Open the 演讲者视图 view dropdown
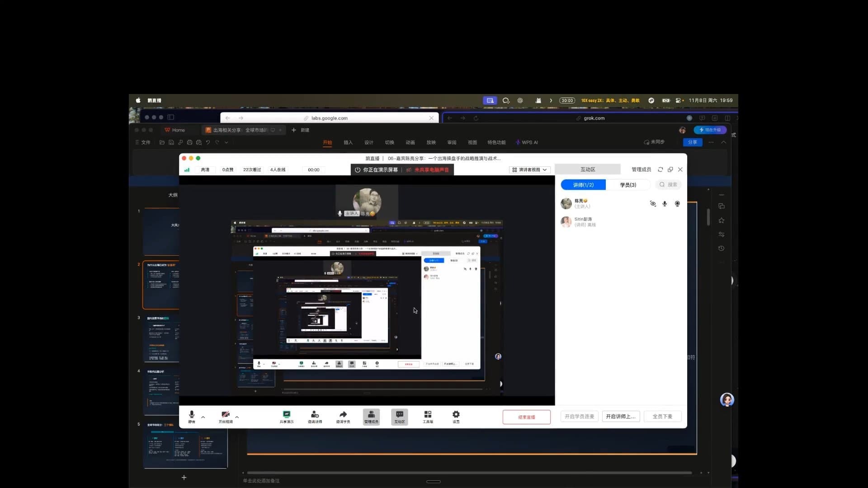868x488 pixels. coord(529,170)
